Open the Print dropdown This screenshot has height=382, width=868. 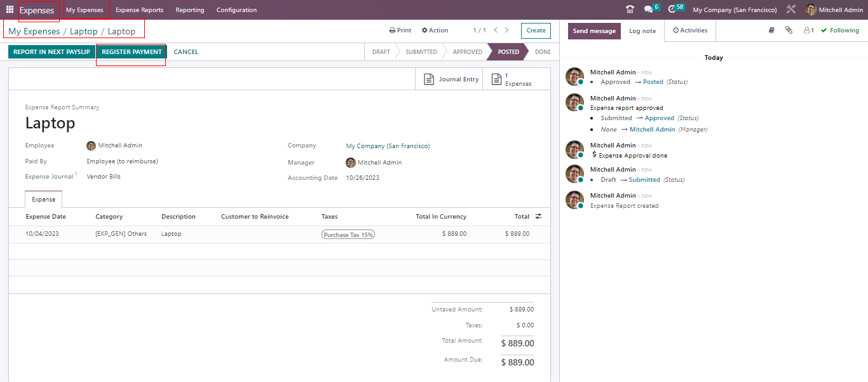(400, 31)
